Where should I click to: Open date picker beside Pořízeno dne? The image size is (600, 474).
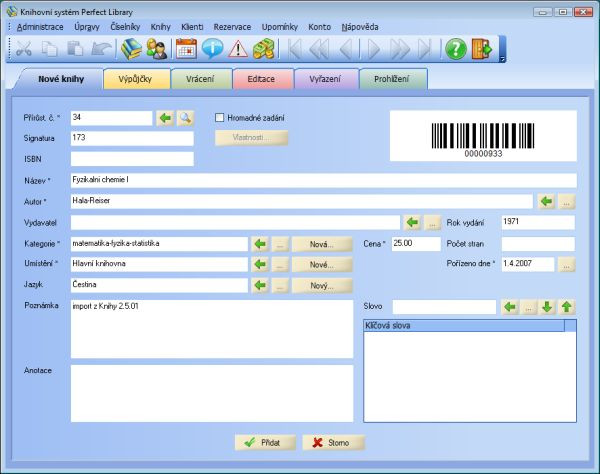coord(566,264)
